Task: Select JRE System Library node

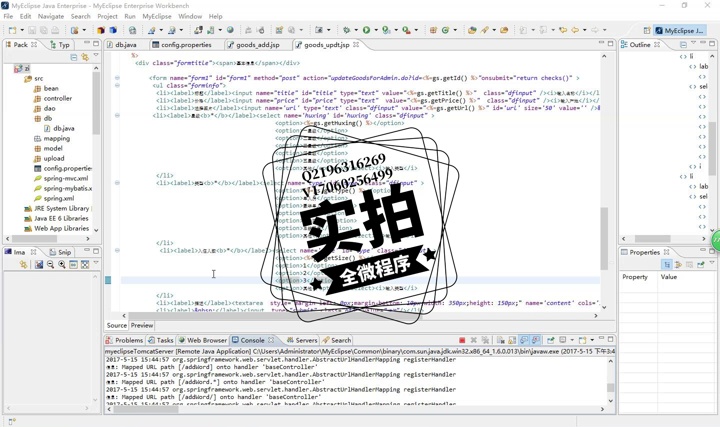Action: [57, 208]
